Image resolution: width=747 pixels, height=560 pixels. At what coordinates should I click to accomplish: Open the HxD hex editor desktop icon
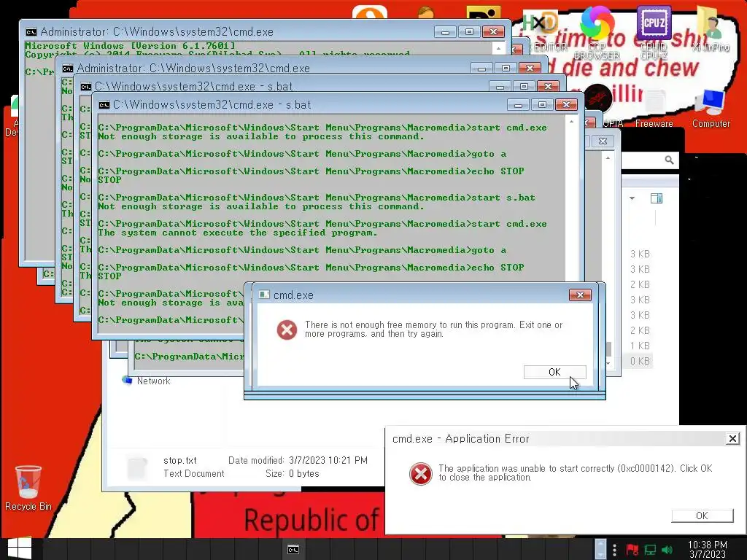pos(541,24)
